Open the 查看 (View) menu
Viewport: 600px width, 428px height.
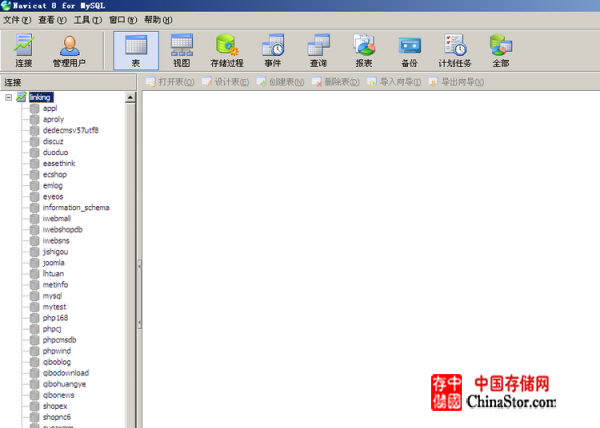click(x=52, y=20)
